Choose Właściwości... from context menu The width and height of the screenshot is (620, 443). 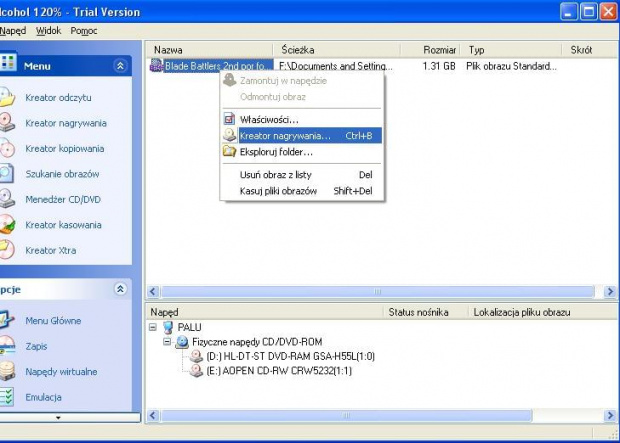(302, 119)
